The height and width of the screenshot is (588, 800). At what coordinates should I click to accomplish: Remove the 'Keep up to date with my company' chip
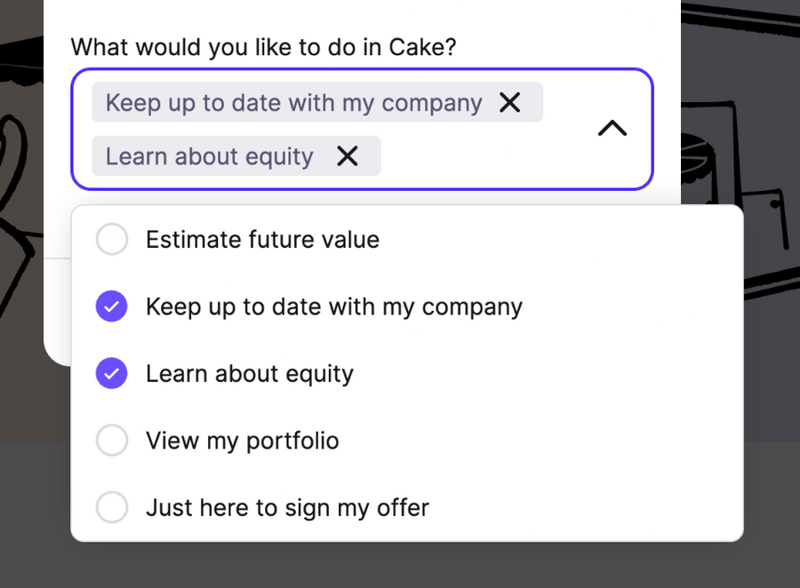510,102
